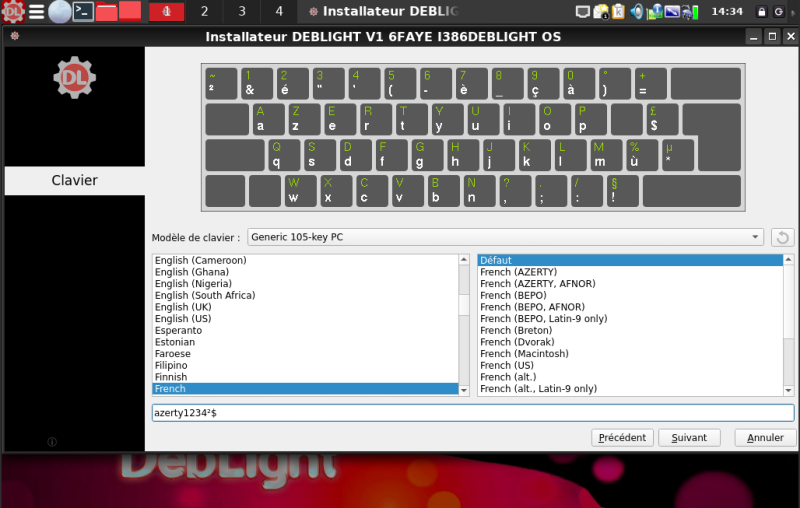800x508 pixels.
Task: Click the volume speaker tray icon
Action: coord(638,12)
